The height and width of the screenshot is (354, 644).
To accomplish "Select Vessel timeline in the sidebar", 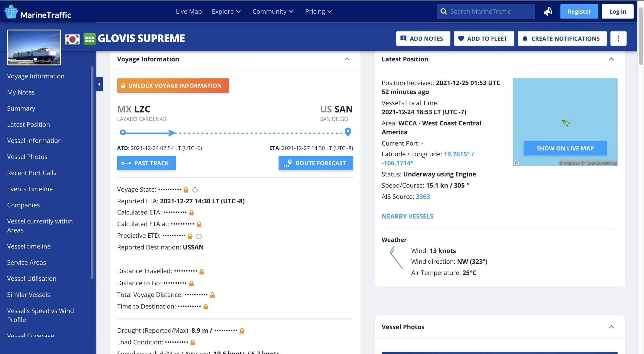I will tap(29, 246).
